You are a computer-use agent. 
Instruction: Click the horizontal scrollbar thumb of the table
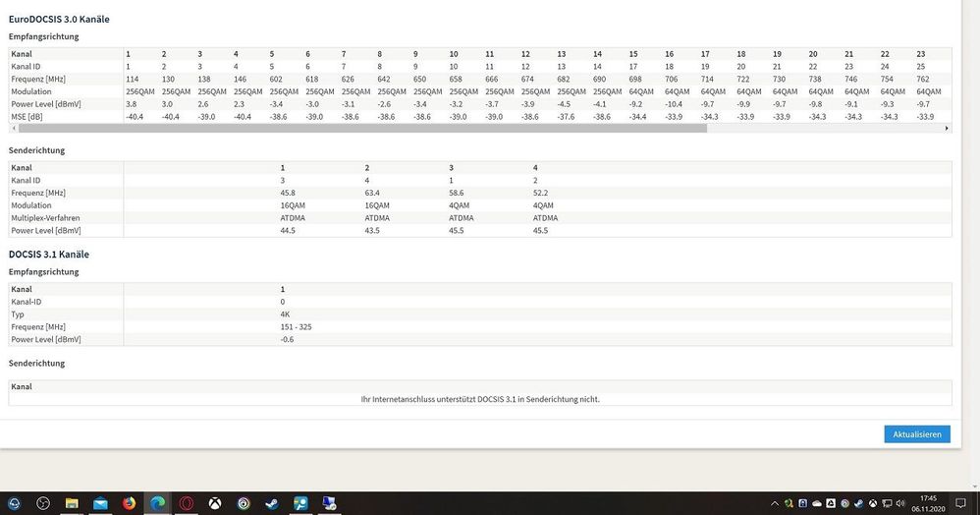pyautogui.click(x=362, y=129)
